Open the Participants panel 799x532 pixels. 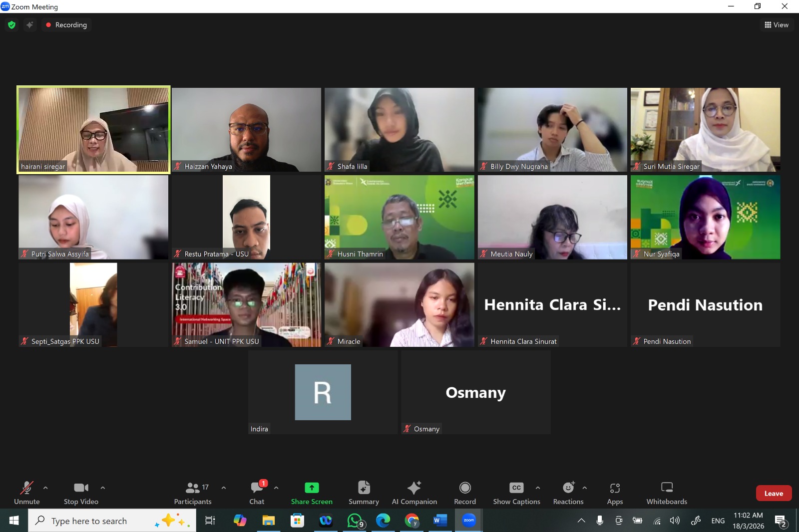pyautogui.click(x=193, y=493)
